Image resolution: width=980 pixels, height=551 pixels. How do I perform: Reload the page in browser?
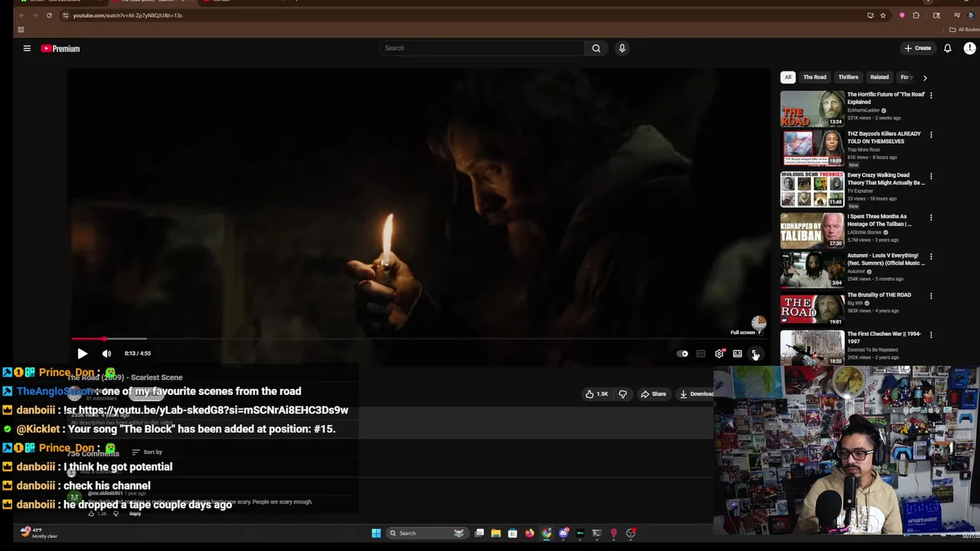point(49,15)
